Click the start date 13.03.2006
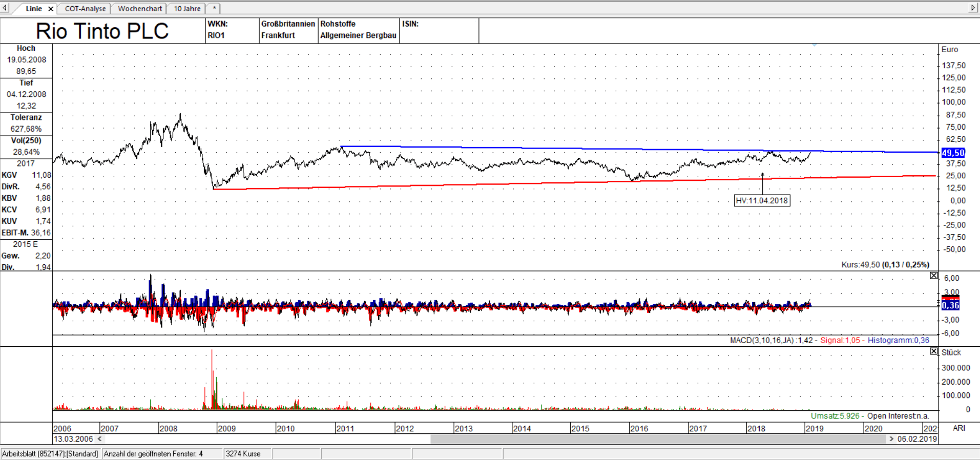 (x=74, y=439)
